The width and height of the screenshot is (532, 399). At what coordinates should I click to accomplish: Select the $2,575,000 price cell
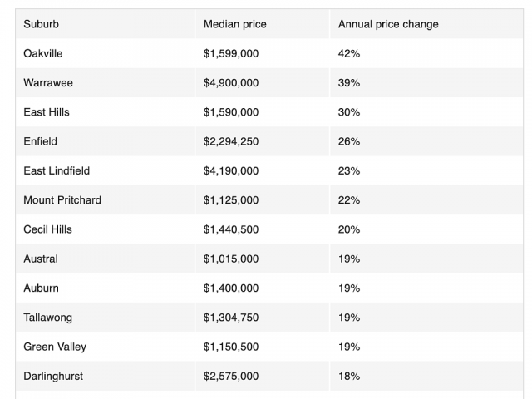click(231, 376)
